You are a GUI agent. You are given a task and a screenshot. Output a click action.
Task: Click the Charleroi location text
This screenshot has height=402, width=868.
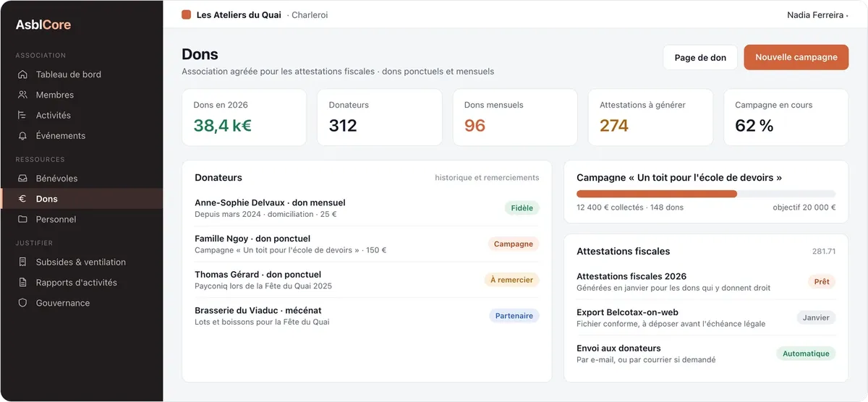(310, 14)
